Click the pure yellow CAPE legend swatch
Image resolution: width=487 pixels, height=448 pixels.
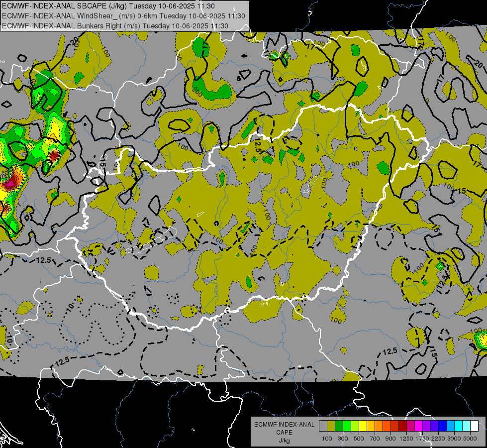point(363,426)
